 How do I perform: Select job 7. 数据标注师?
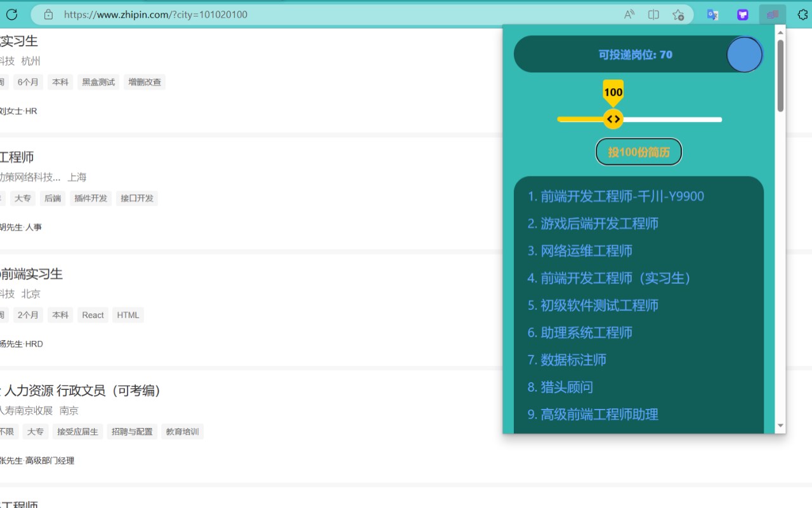tap(567, 360)
